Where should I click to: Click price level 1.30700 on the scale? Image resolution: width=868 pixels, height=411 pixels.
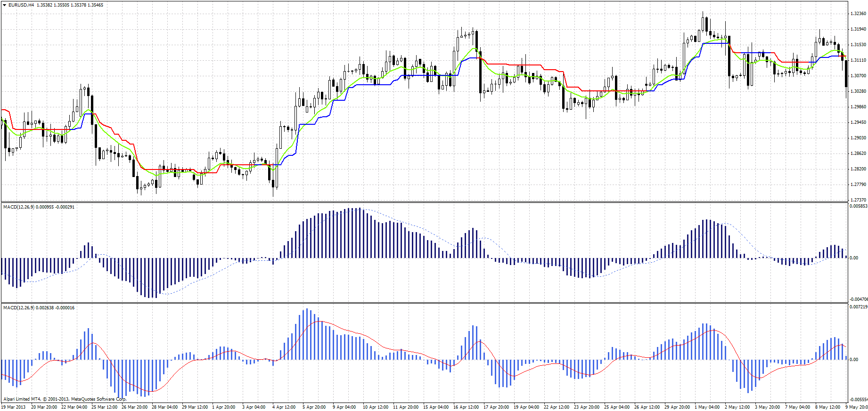pos(859,76)
